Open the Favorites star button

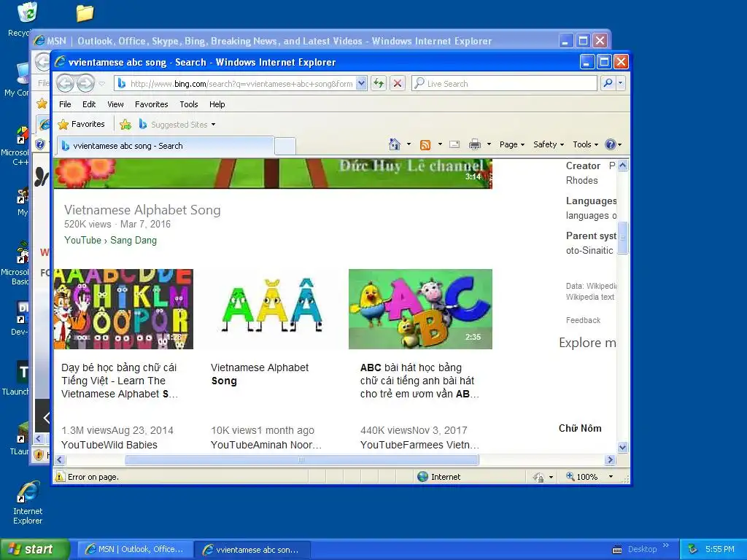click(81, 124)
